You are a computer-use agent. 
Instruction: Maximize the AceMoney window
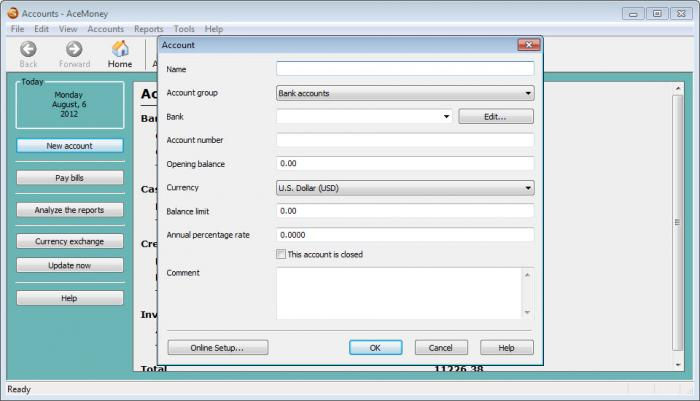pyautogui.click(x=657, y=14)
